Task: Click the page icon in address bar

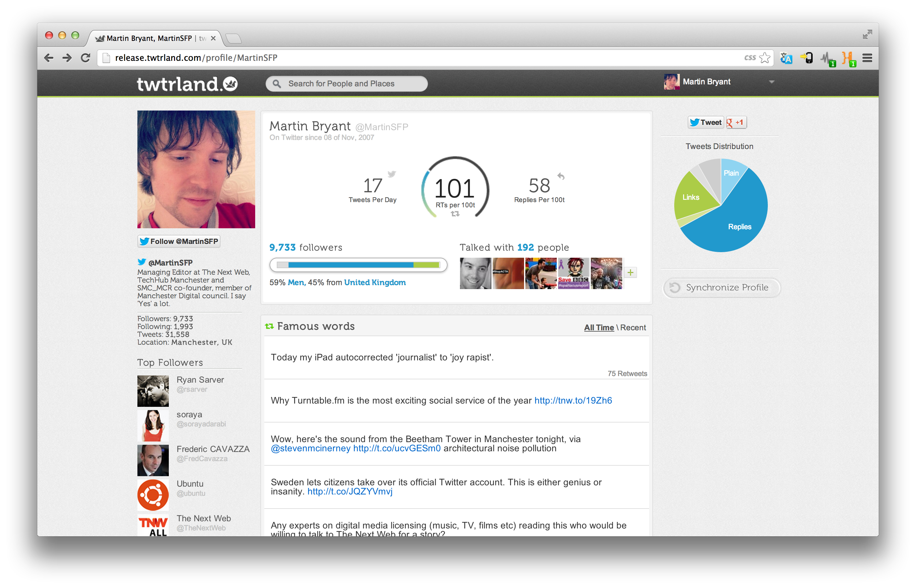Action: coord(107,58)
